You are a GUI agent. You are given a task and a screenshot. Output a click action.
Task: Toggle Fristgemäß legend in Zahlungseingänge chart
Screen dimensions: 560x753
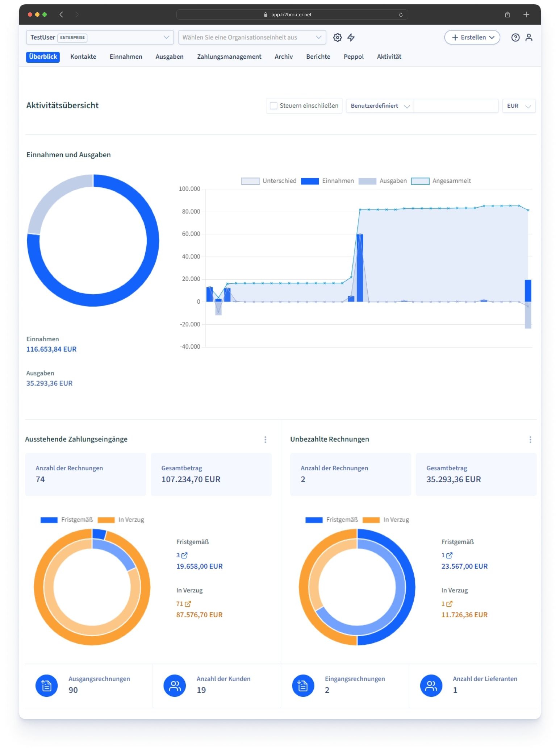(67, 520)
